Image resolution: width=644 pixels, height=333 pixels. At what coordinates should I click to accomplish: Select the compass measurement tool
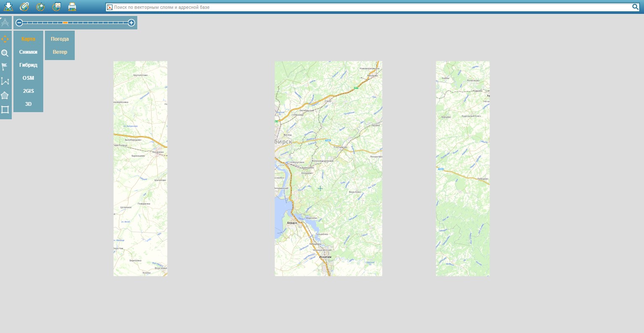coord(5,23)
